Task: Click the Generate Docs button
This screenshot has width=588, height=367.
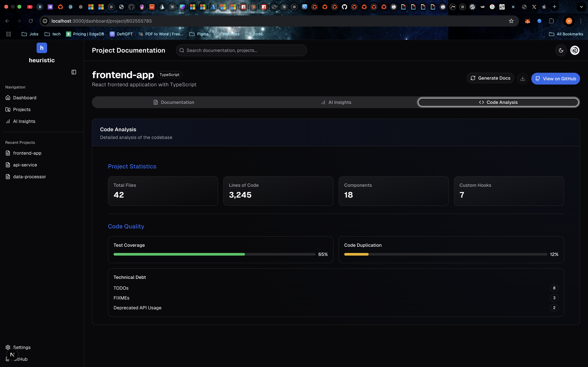Action: [490, 78]
